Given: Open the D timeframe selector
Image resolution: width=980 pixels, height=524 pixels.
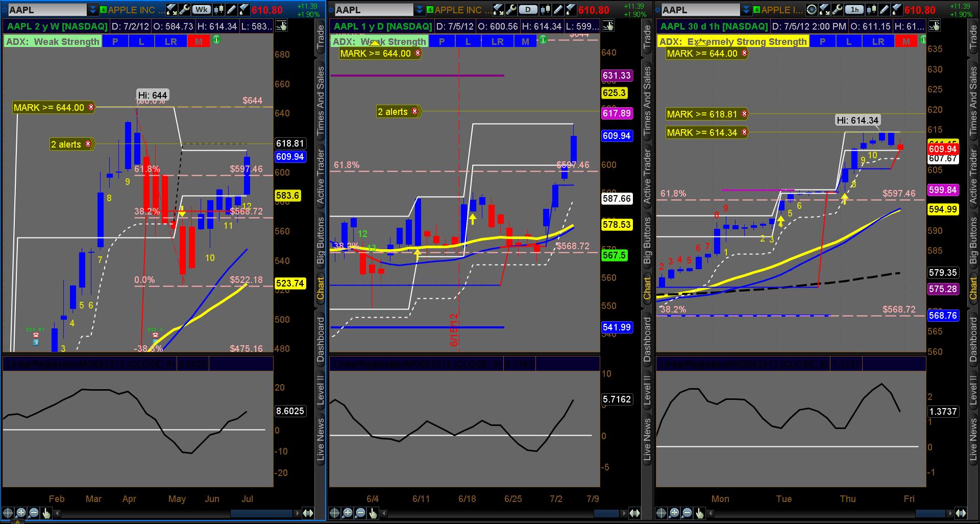Looking at the screenshot, I should pyautogui.click(x=528, y=10).
